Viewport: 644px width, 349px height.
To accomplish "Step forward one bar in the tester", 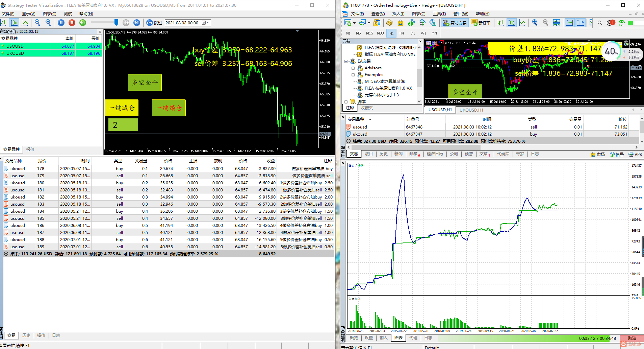I will click(137, 23).
